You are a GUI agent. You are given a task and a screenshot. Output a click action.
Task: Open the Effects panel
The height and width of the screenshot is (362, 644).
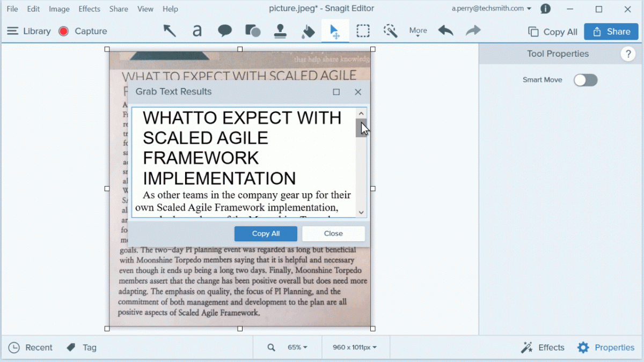(x=543, y=348)
